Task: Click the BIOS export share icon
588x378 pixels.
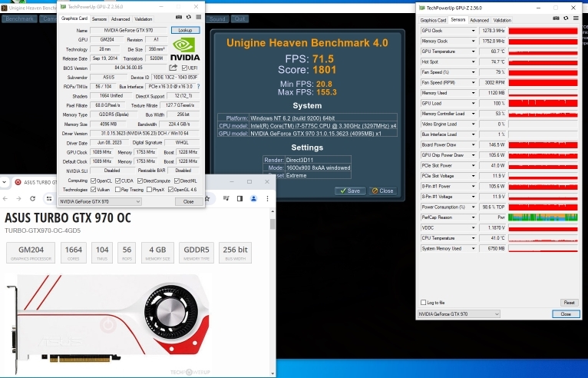Action: click(173, 68)
